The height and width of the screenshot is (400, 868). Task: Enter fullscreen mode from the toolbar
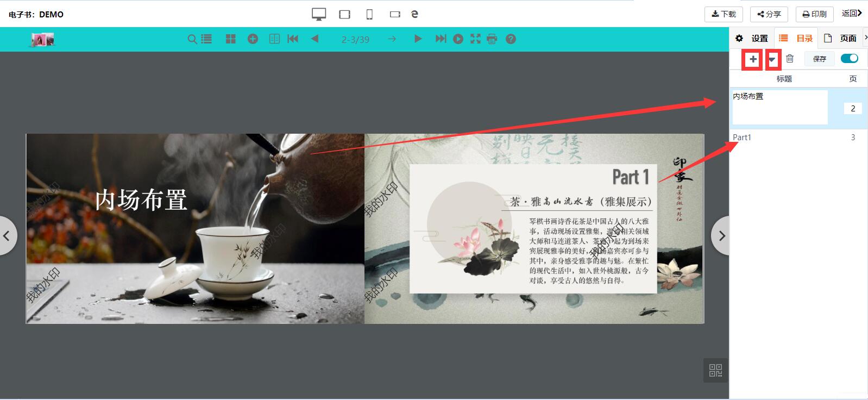[475, 39]
